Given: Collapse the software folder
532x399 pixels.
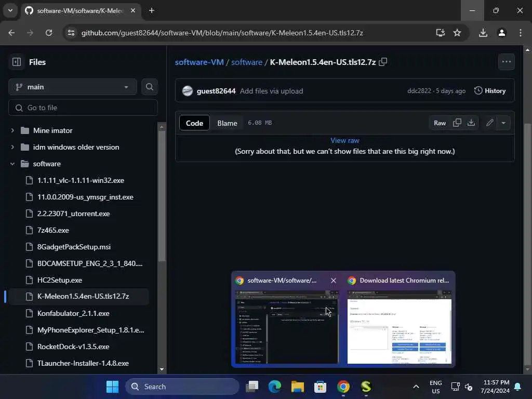Looking at the screenshot, I should click(12, 164).
